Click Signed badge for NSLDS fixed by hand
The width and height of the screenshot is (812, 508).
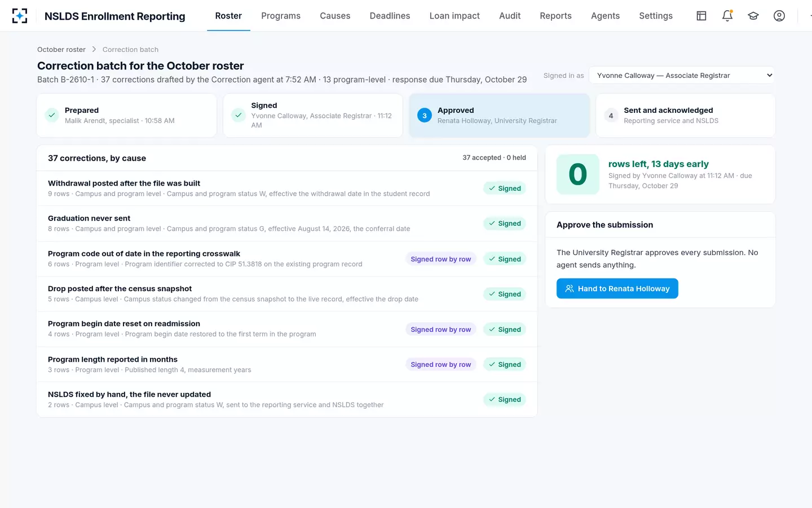pyautogui.click(x=505, y=400)
